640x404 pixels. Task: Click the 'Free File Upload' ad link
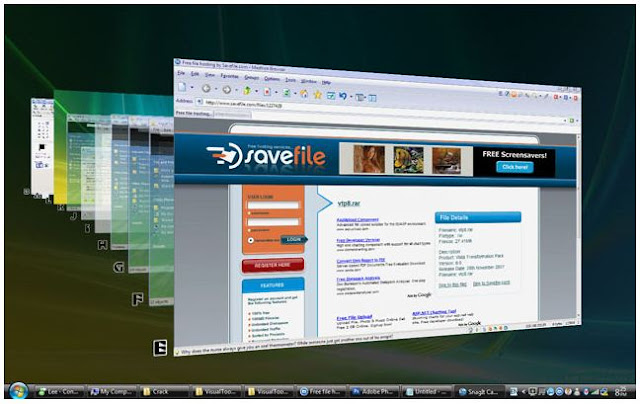(x=355, y=317)
